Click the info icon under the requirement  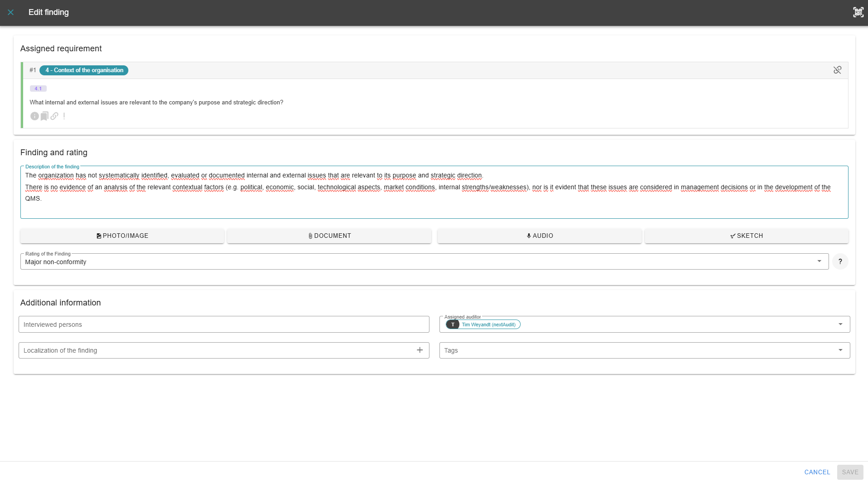click(x=34, y=116)
